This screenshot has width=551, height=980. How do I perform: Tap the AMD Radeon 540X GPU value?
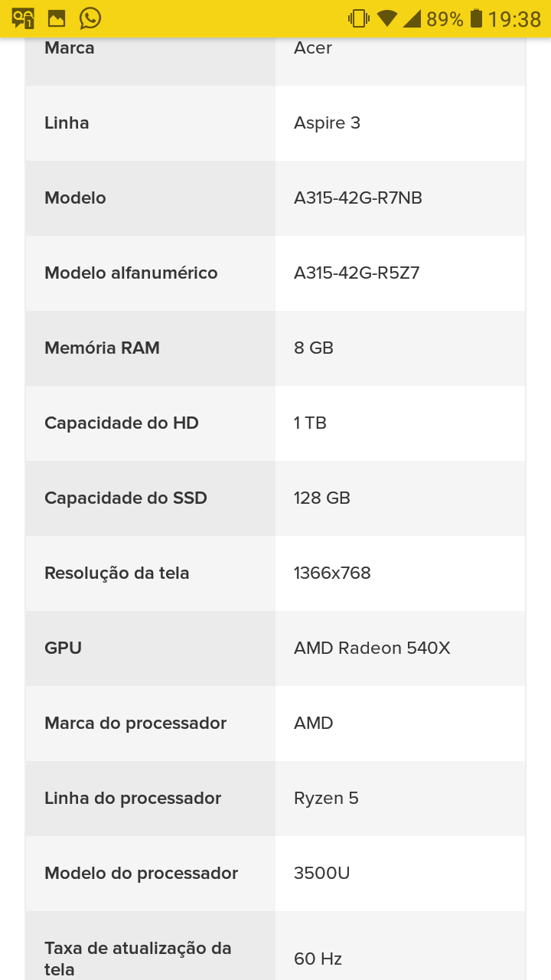pyautogui.click(x=372, y=648)
